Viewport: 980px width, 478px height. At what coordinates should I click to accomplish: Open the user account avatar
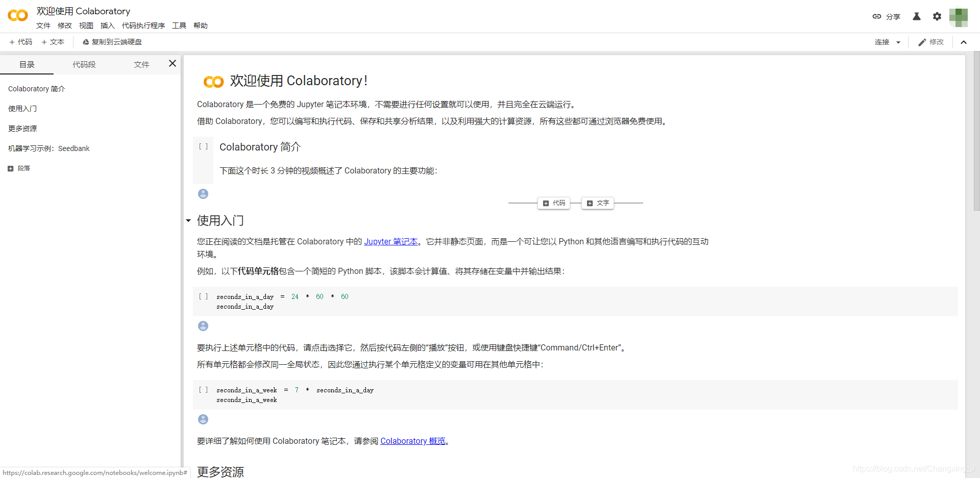coord(959,17)
